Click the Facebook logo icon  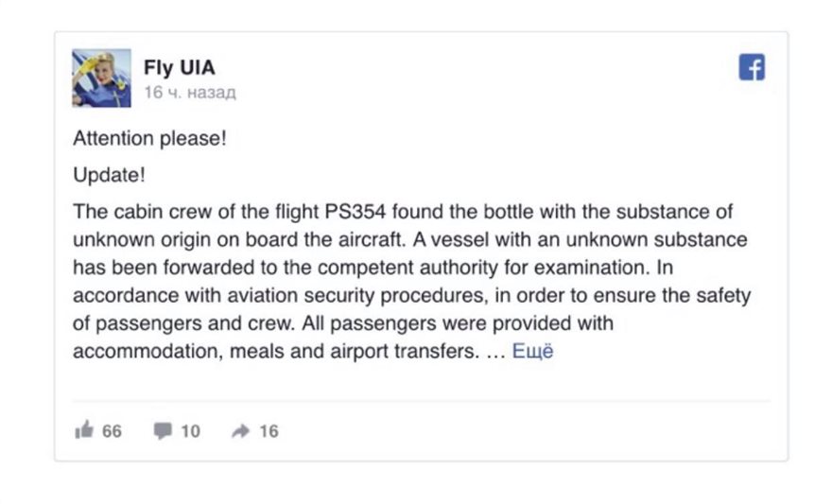tap(751, 68)
